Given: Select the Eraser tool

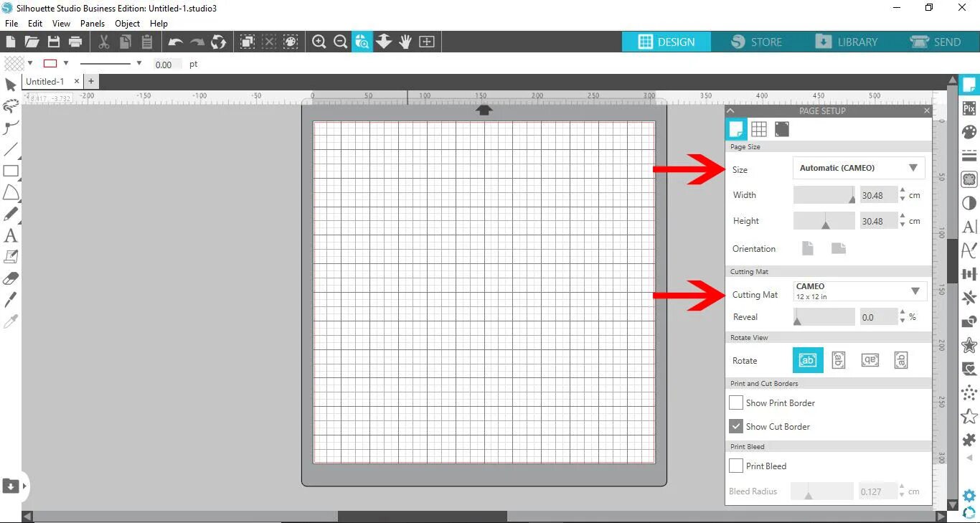Looking at the screenshot, I should point(11,278).
